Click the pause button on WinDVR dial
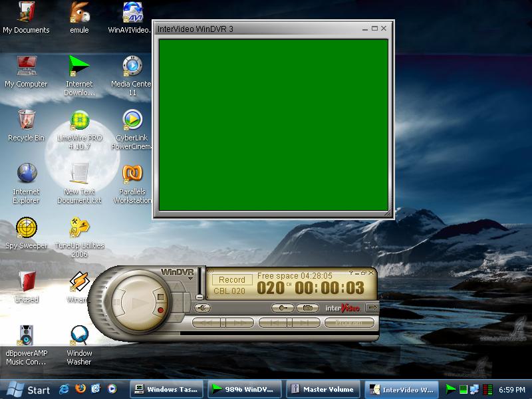532x399 pixels. tap(116, 303)
